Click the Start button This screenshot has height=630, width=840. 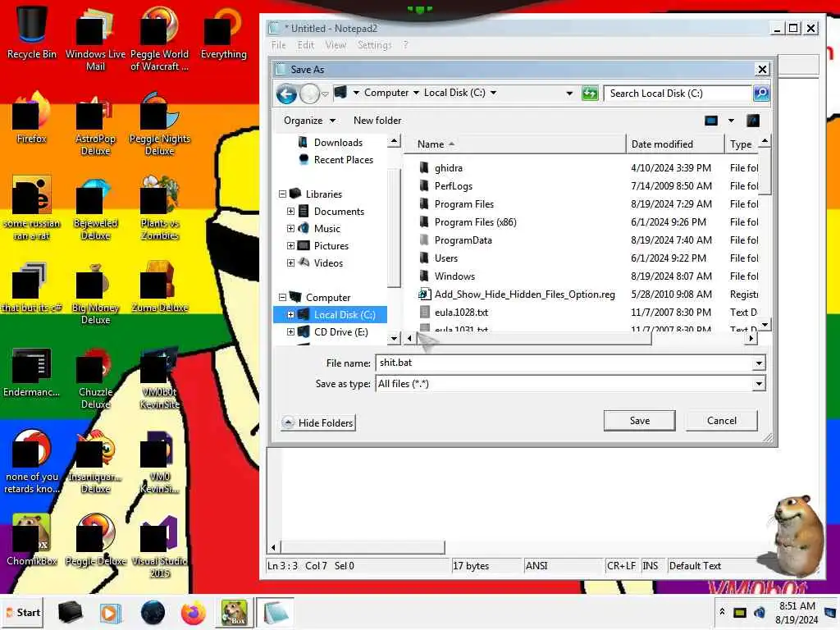[23, 612]
